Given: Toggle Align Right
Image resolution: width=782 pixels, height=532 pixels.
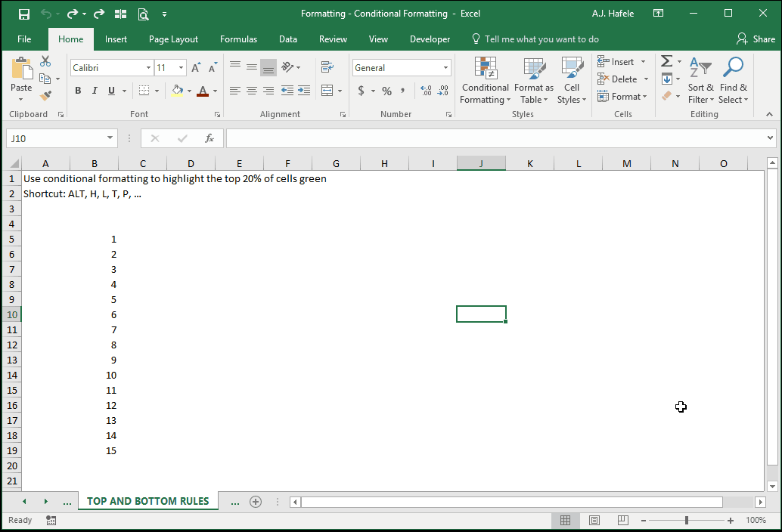Looking at the screenshot, I should [268, 91].
